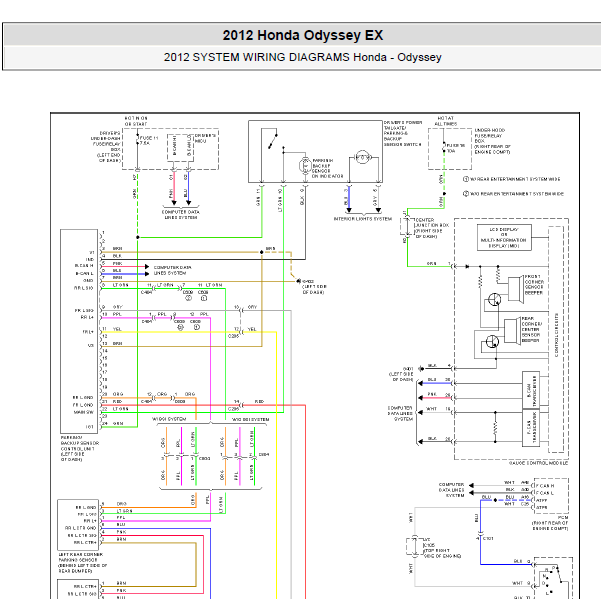Click the 'IG1' pin label on control unit
601x599 pixels.
click(x=90, y=427)
